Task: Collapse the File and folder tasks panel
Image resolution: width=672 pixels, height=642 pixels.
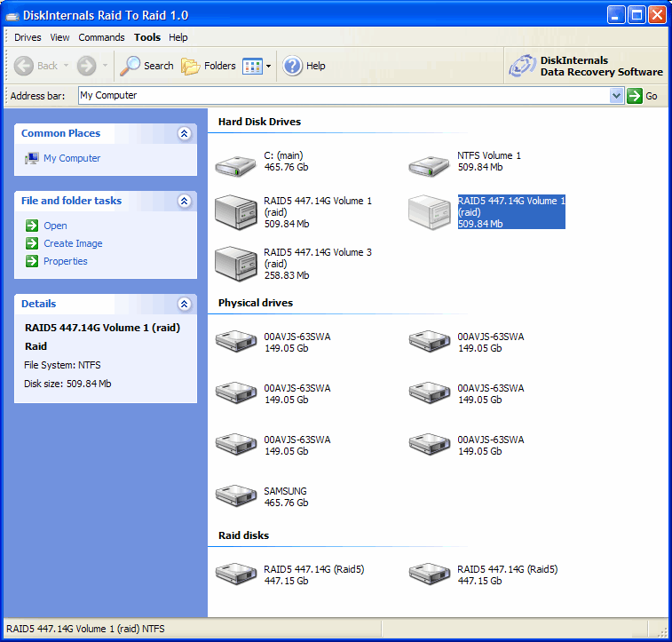Action: click(x=185, y=201)
